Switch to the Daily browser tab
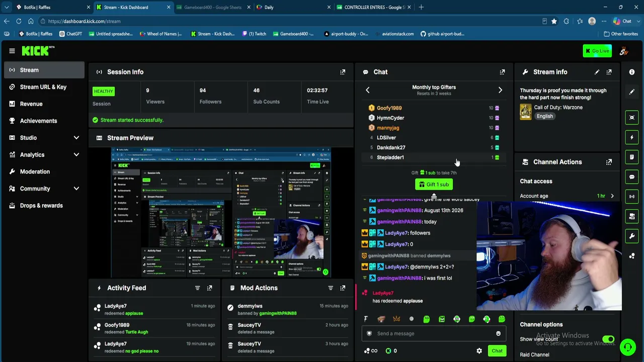This screenshot has width=644, height=362. [x=294, y=7]
